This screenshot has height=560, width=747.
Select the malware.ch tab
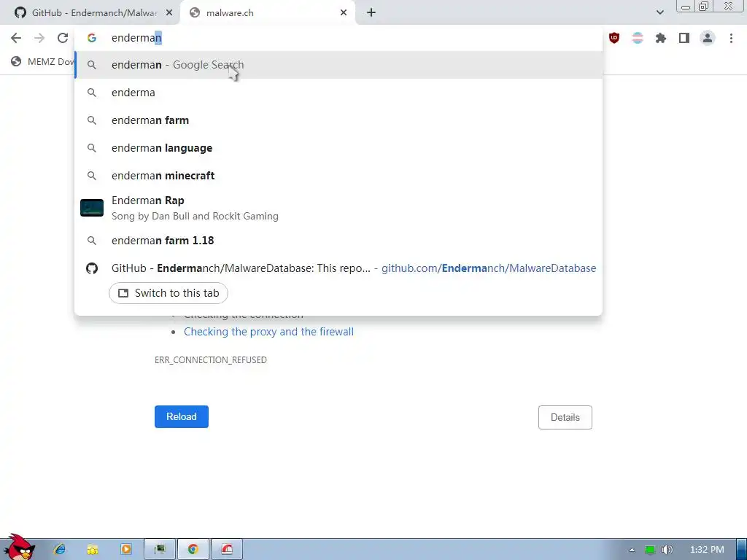pyautogui.click(x=267, y=13)
